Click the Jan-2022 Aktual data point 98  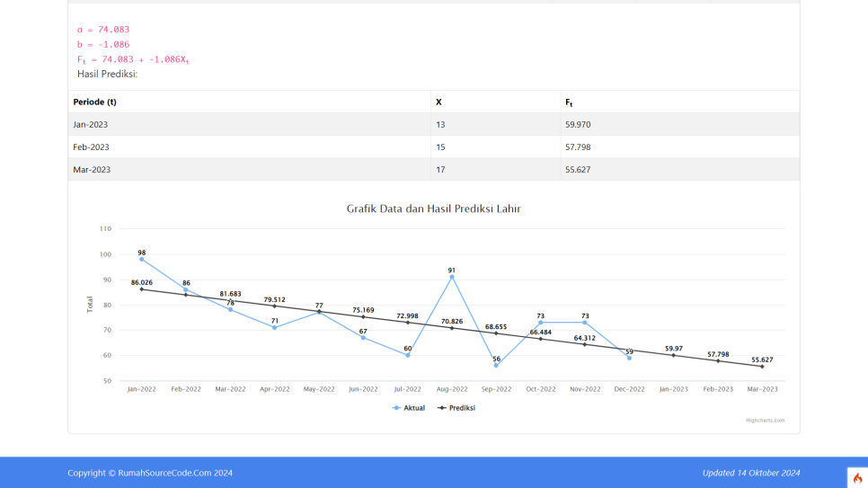142,259
